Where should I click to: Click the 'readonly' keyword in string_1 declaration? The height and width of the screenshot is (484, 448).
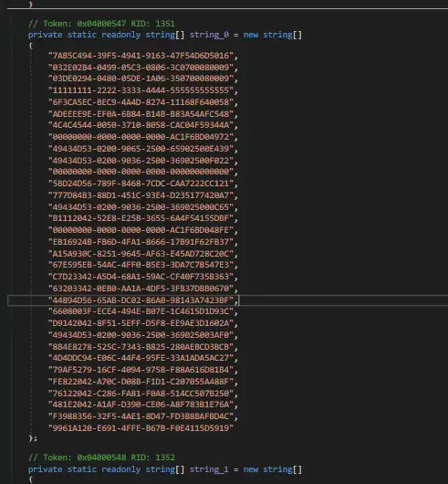120,469
